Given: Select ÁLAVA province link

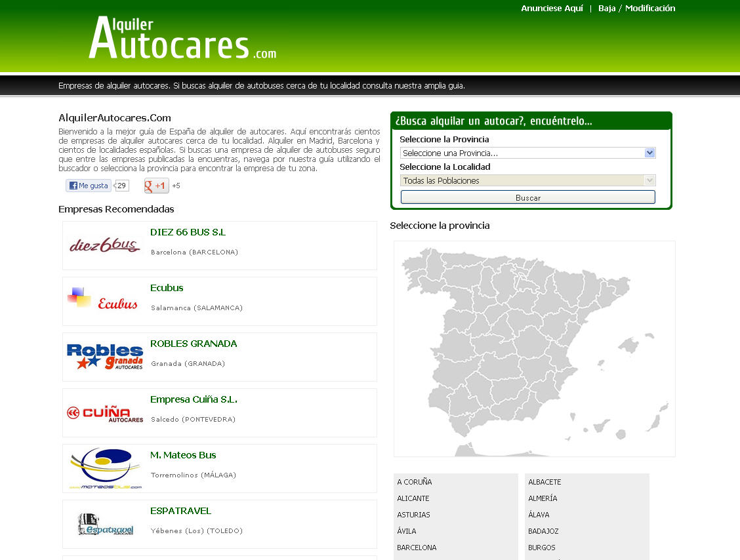Looking at the screenshot, I should point(539,515).
